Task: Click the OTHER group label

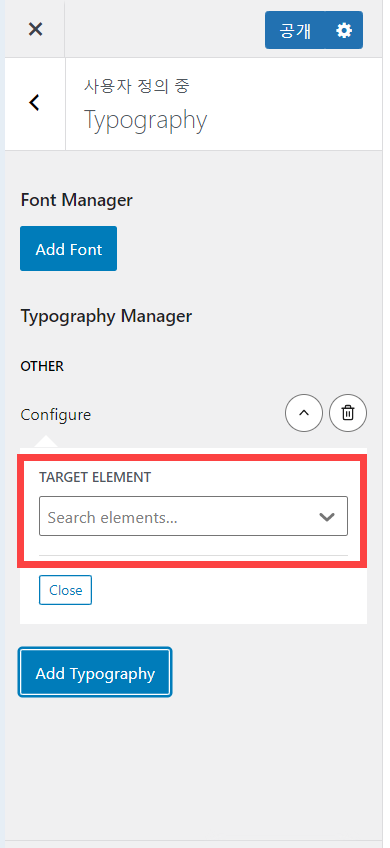Action: tap(42, 367)
